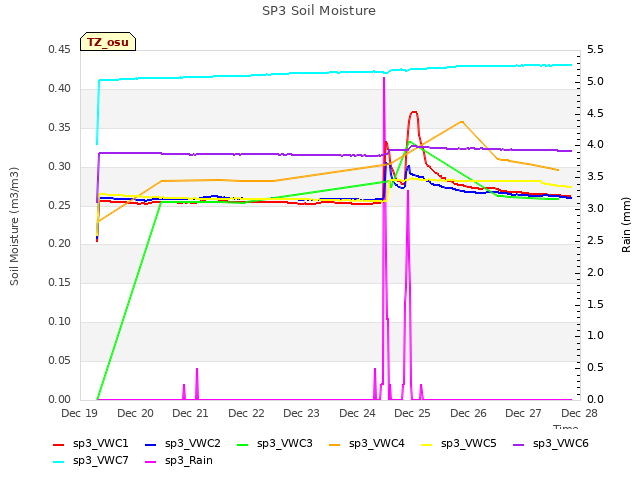Click the Dec 22 x-axis tick label
The width and height of the screenshot is (640, 480).
pyautogui.click(x=246, y=413)
